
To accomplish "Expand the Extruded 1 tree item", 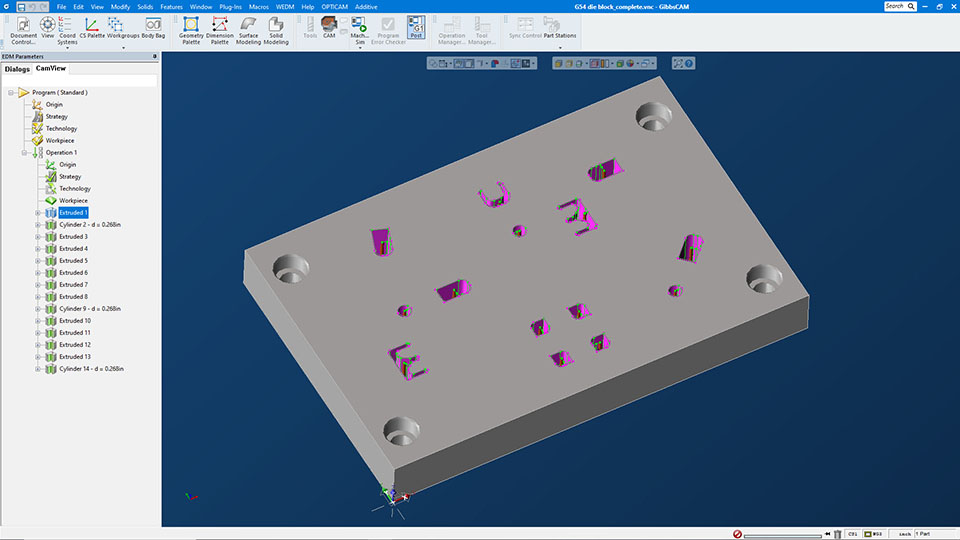I will pos(38,213).
